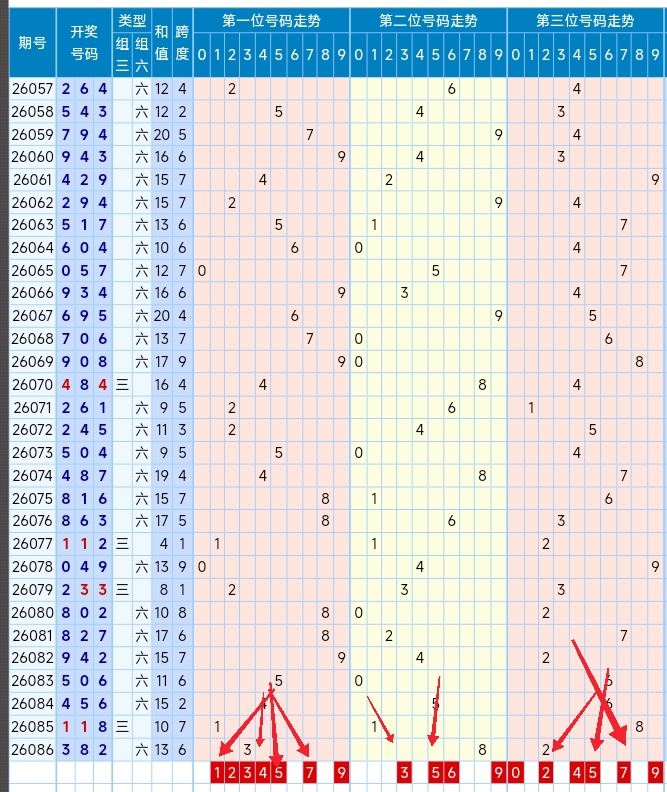Select period number 26061
This screenshot has width=667, height=792.
point(32,180)
